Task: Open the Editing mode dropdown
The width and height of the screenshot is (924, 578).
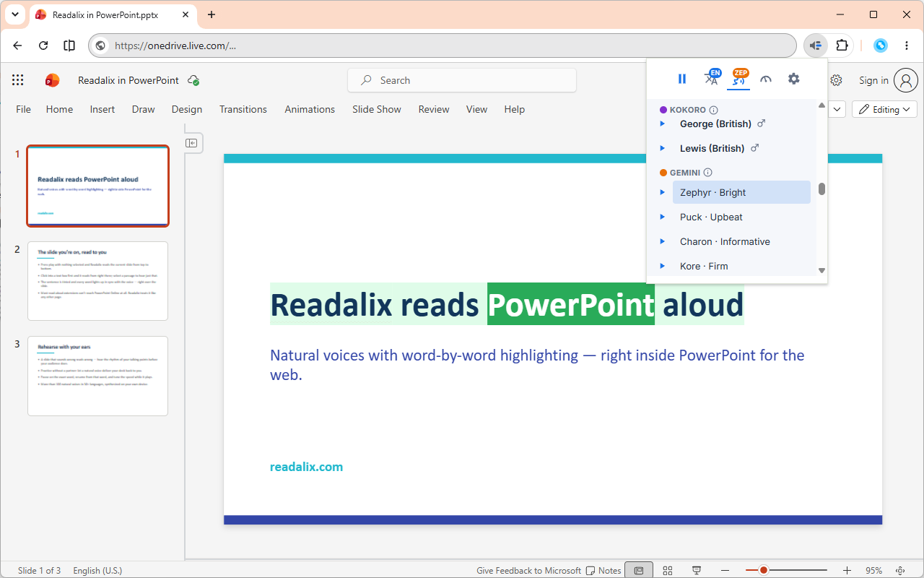Action: [x=884, y=109]
